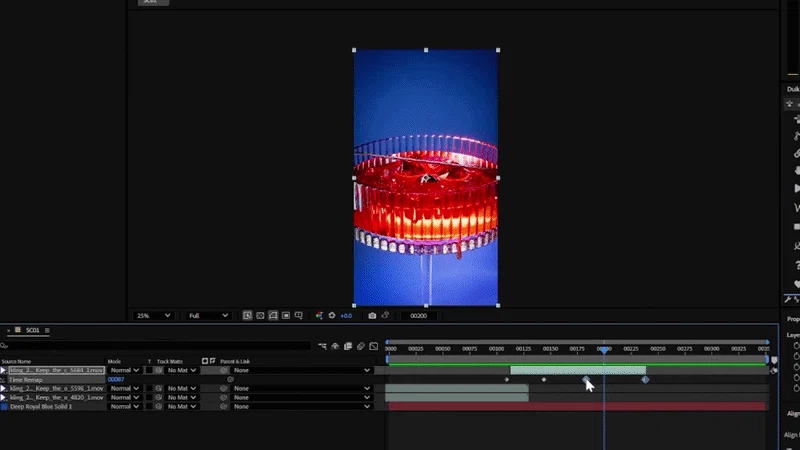Viewport: 800px width, 450px height.
Task: Toggle transparency grid icon in viewer bar
Action: click(260, 315)
